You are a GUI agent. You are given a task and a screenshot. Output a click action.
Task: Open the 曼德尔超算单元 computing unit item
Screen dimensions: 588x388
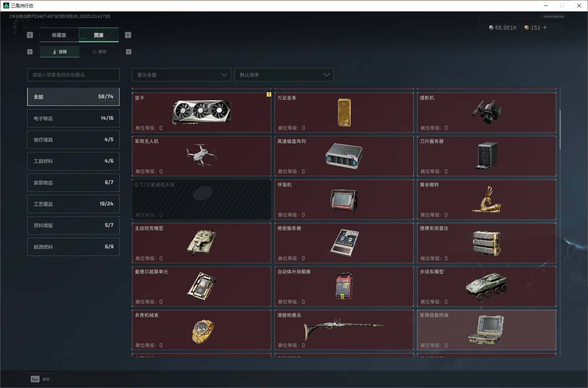[x=202, y=286]
